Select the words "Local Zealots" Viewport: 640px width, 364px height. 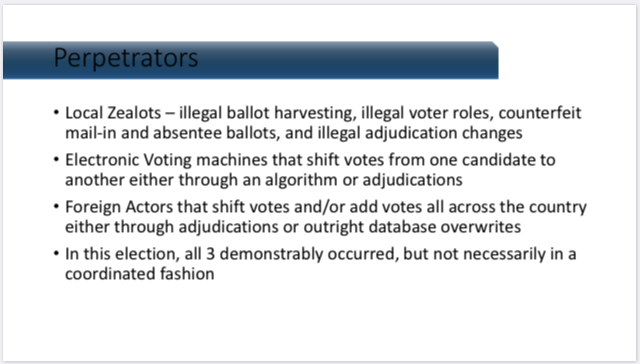113,113
